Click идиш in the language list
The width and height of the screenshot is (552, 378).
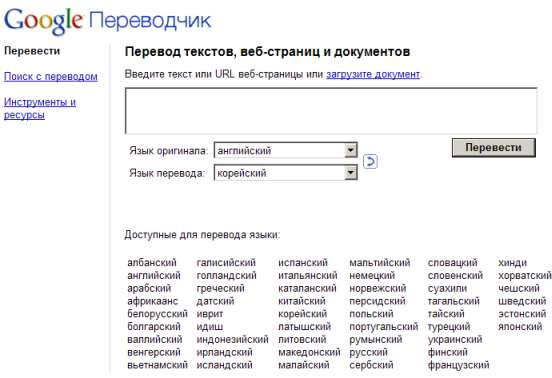click(209, 327)
